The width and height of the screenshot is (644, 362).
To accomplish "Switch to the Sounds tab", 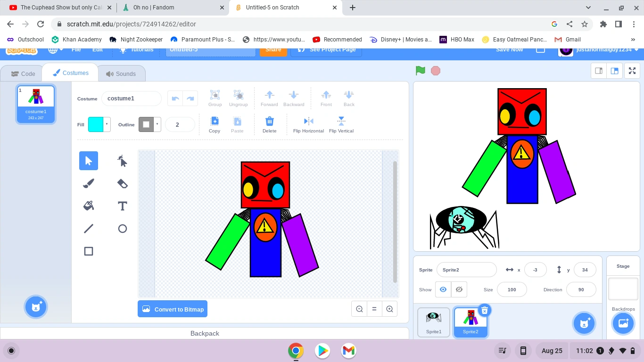I will click(122, 73).
